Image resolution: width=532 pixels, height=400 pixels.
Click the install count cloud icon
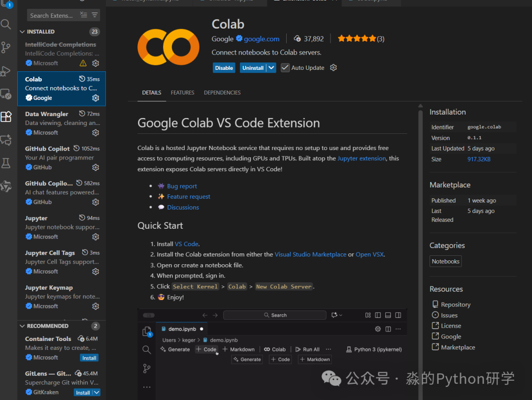297,39
